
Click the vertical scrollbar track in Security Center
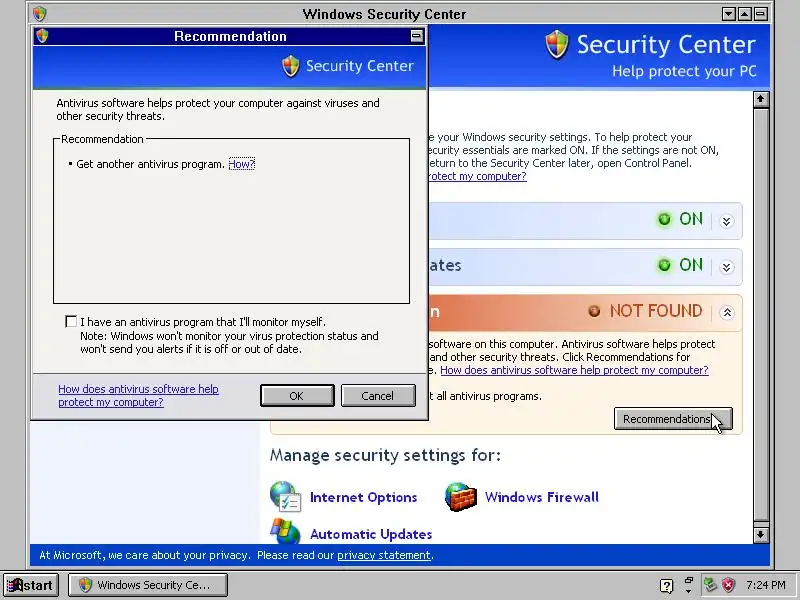tap(761, 316)
